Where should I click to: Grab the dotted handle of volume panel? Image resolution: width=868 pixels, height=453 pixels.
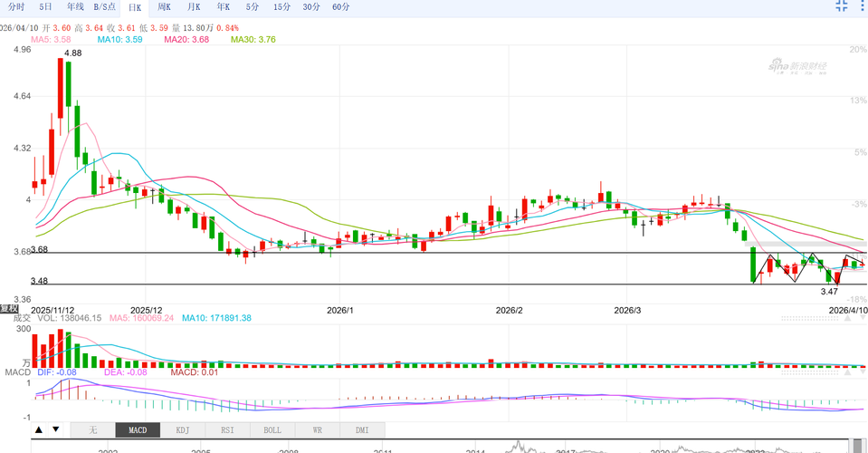(x=808, y=319)
